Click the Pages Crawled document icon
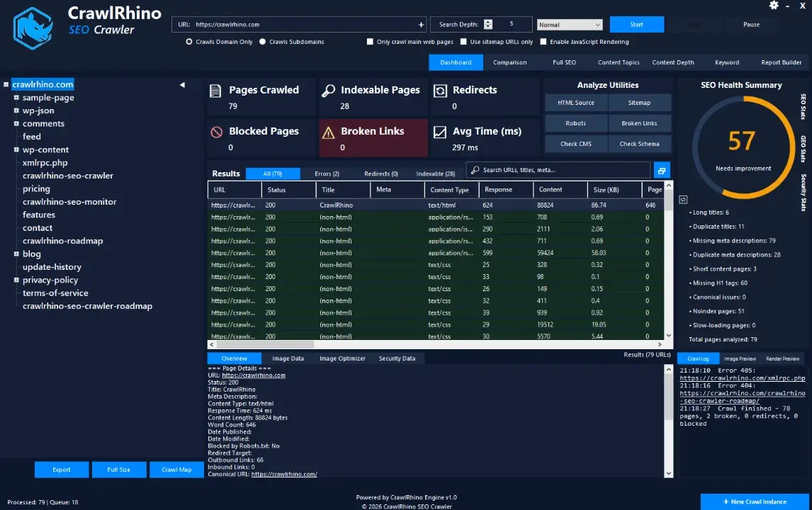The width and height of the screenshot is (812, 510). 215,91
